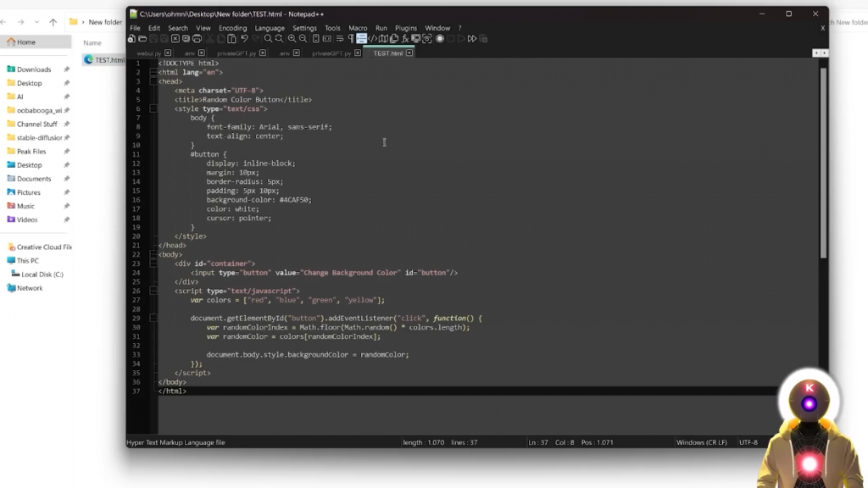Open oobabooga folder in Explorer sidebar

37,110
